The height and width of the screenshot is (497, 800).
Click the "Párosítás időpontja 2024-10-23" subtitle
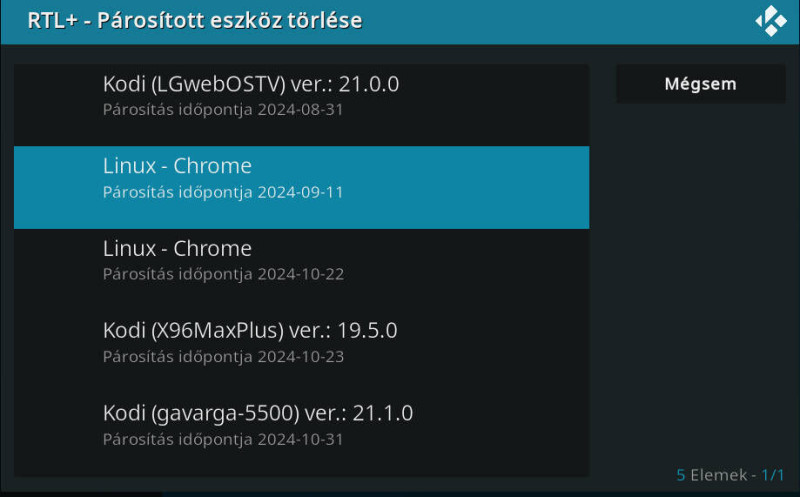tap(223, 357)
